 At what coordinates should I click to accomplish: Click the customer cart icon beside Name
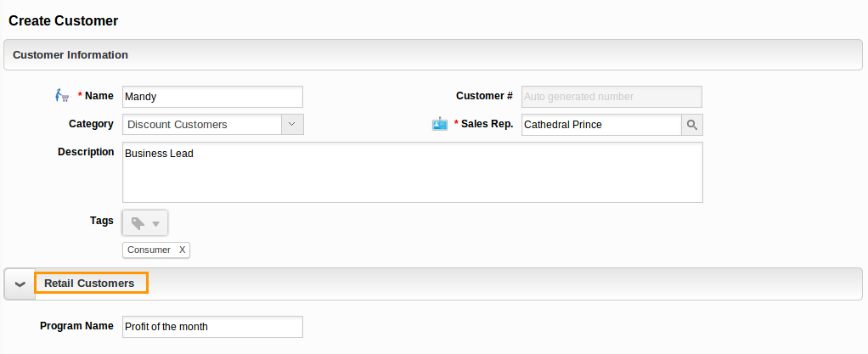(x=62, y=96)
